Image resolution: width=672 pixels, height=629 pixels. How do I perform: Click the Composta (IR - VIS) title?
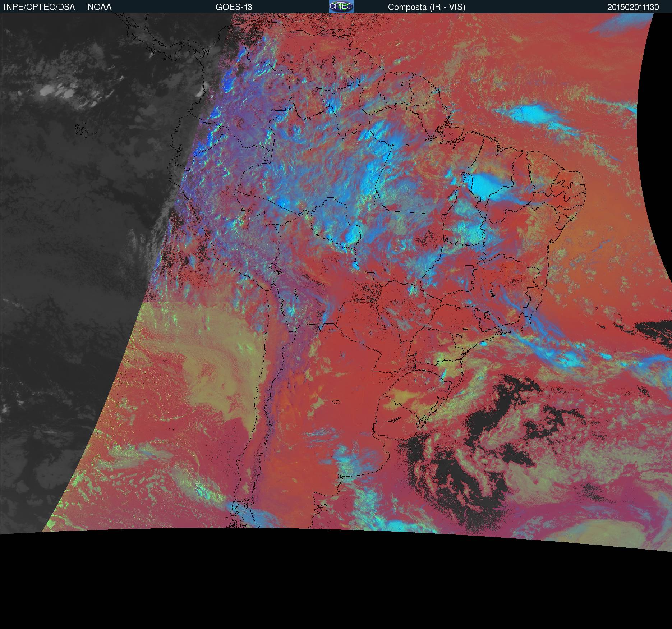(x=427, y=7)
